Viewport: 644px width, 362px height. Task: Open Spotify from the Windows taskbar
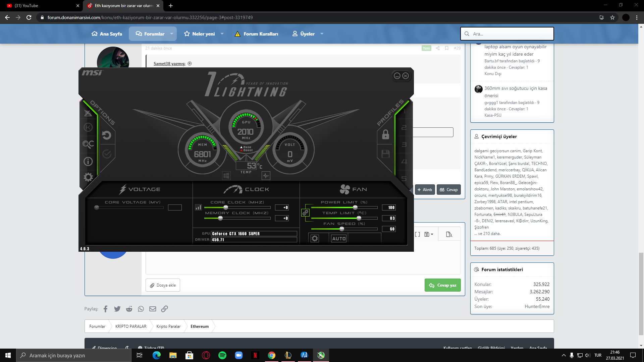[x=222, y=355]
